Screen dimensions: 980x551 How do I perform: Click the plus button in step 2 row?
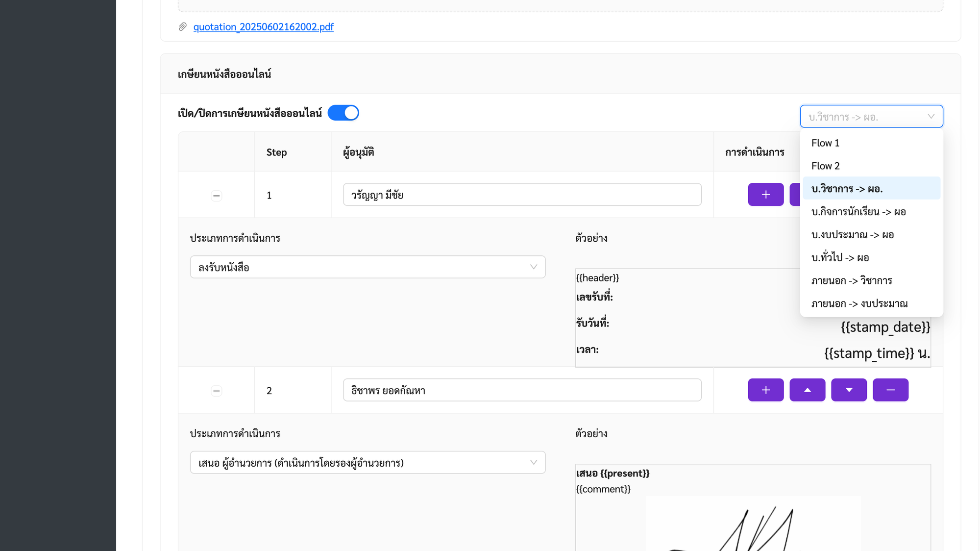pyautogui.click(x=765, y=390)
